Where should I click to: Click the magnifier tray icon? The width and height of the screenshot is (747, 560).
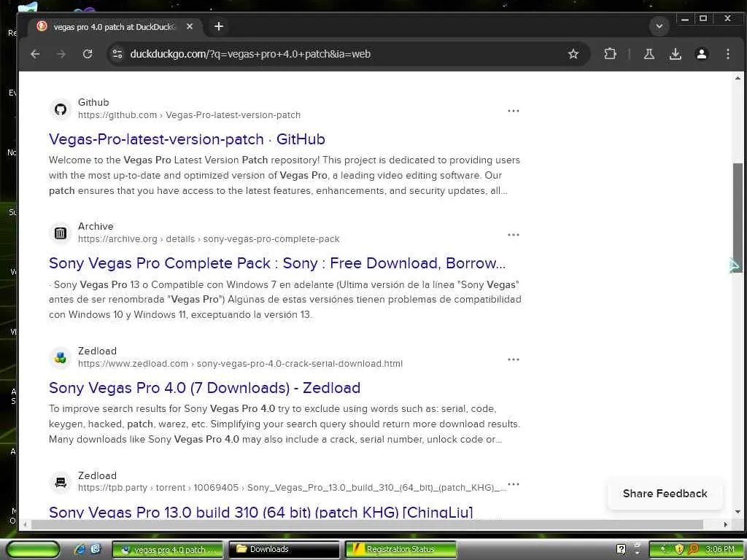(693, 549)
